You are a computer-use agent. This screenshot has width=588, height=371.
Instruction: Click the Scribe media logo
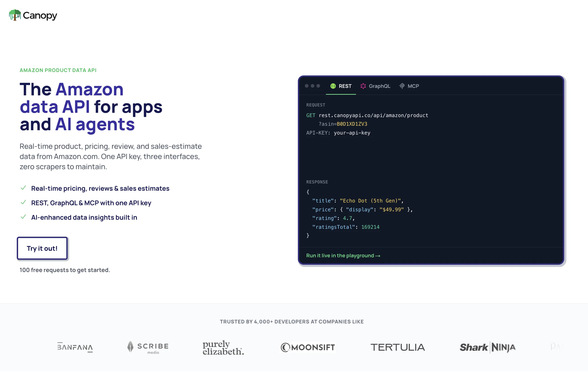pyautogui.click(x=148, y=347)
